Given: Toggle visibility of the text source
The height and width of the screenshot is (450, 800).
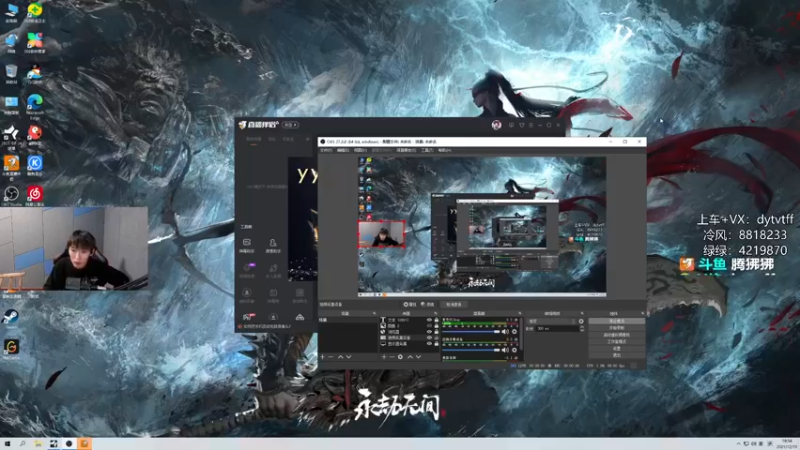Looking at the screenshot, I should 430,320.
